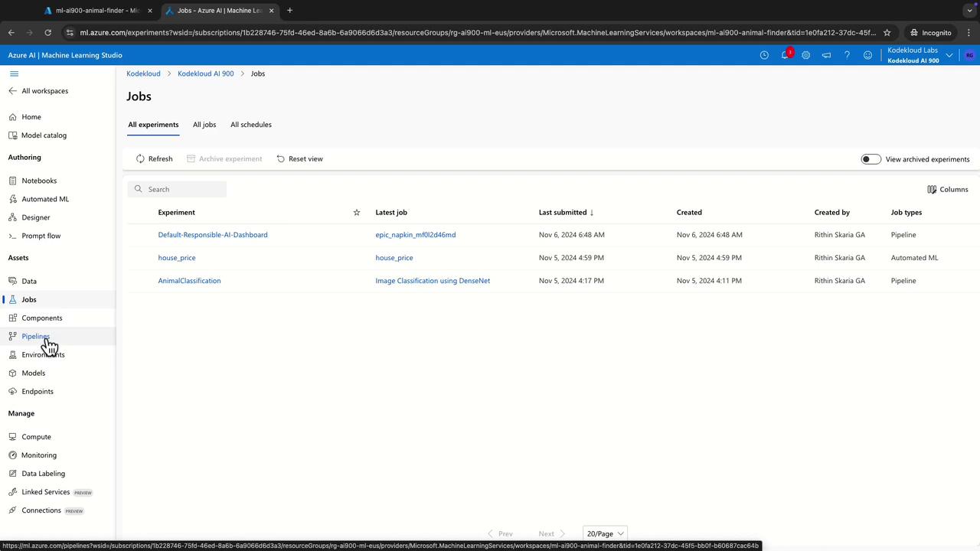
Task: Open the help question mark icon
Action: point(847,55)
